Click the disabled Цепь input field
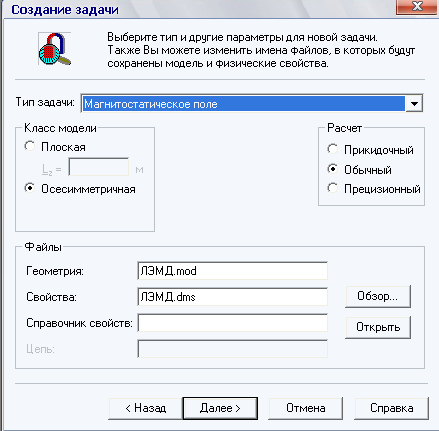This screenshot has width=439, height=431. 232,349
